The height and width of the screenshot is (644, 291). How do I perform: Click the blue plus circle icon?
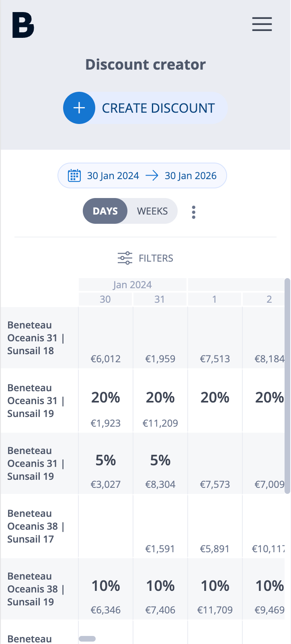point(79,108)
